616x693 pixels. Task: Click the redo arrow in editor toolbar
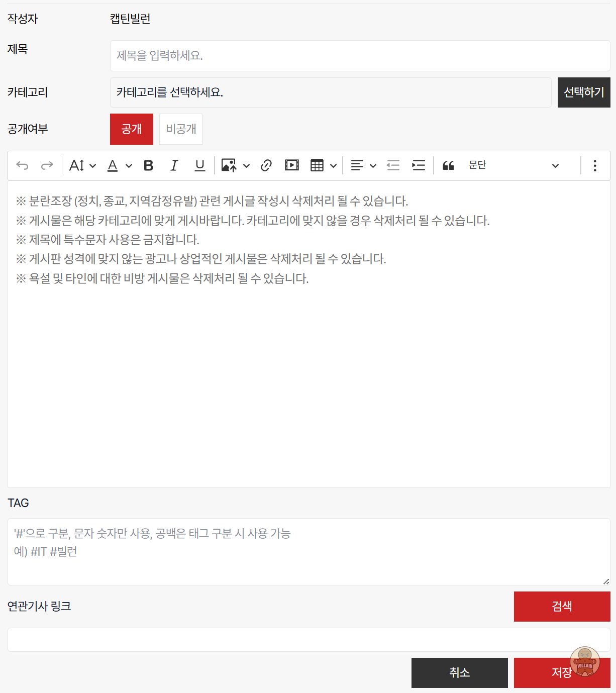pos(47,165)
